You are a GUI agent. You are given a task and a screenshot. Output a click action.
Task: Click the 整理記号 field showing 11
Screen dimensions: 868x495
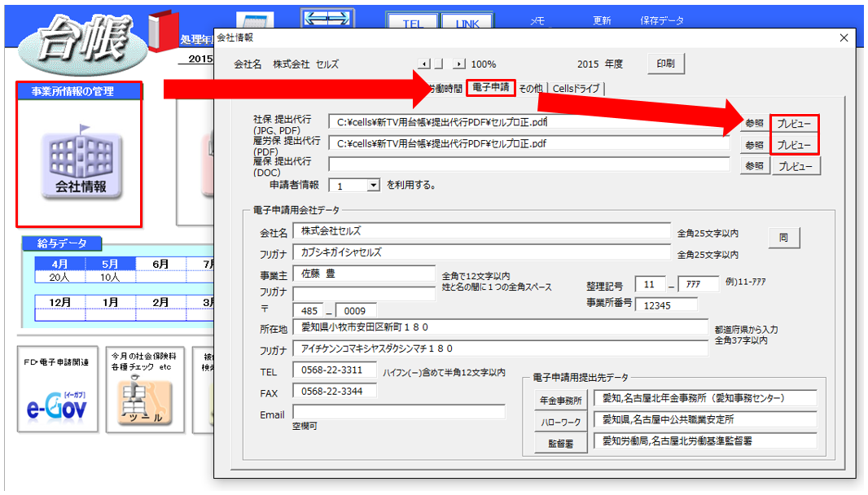(651, 284)
